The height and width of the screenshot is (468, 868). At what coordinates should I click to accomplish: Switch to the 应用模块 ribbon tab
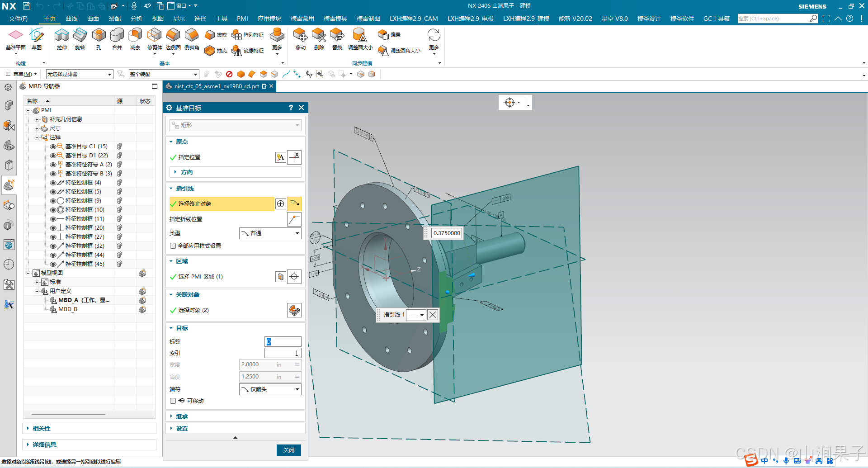[269, 19]
